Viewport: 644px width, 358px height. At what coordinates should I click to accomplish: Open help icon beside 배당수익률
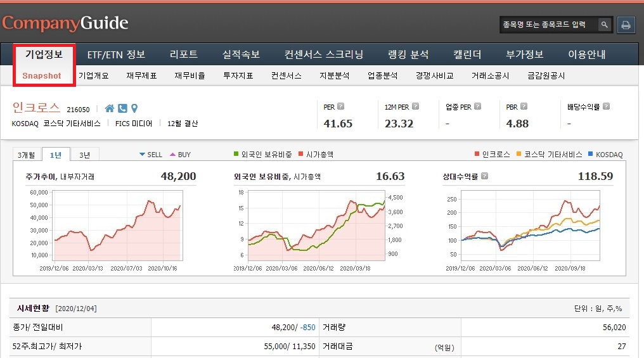coord(606,106)
